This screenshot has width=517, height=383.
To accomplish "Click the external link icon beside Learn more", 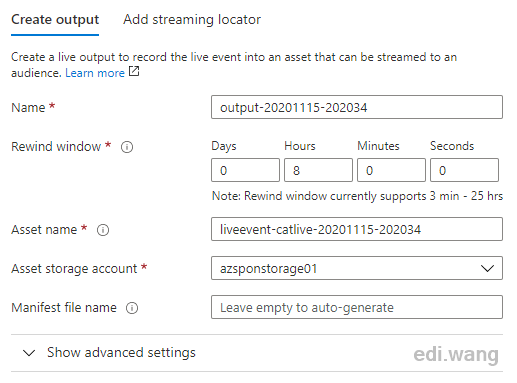I will click(134, 71).
